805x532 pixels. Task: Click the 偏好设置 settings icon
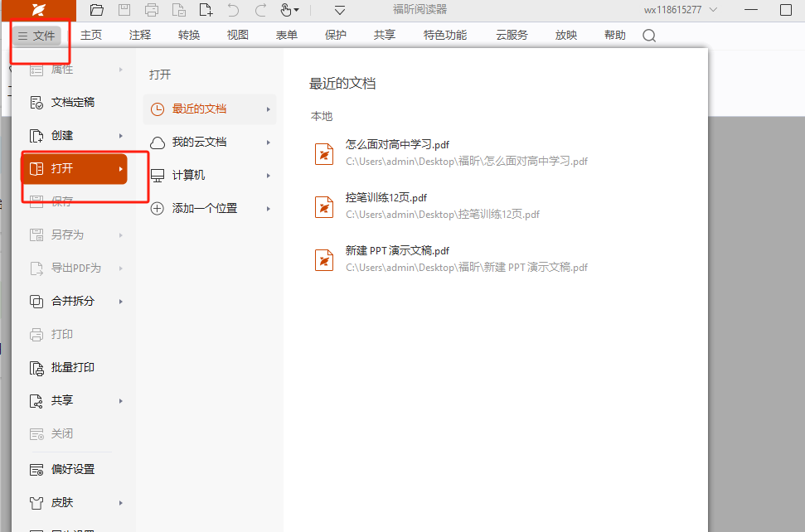(36, 469)
